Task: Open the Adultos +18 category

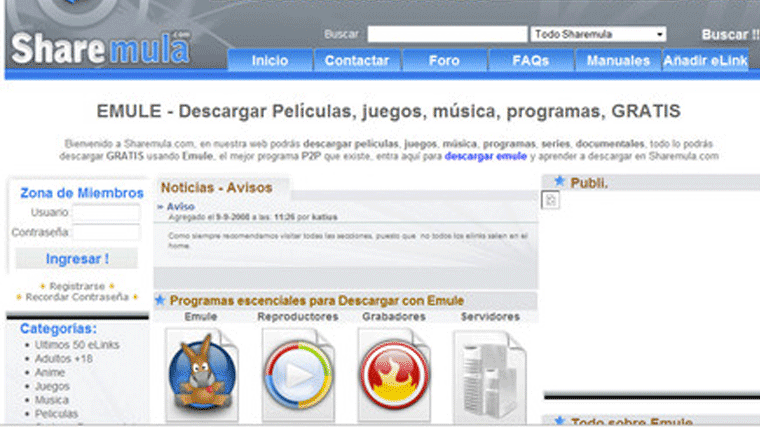Action: [x=63, y=359]
